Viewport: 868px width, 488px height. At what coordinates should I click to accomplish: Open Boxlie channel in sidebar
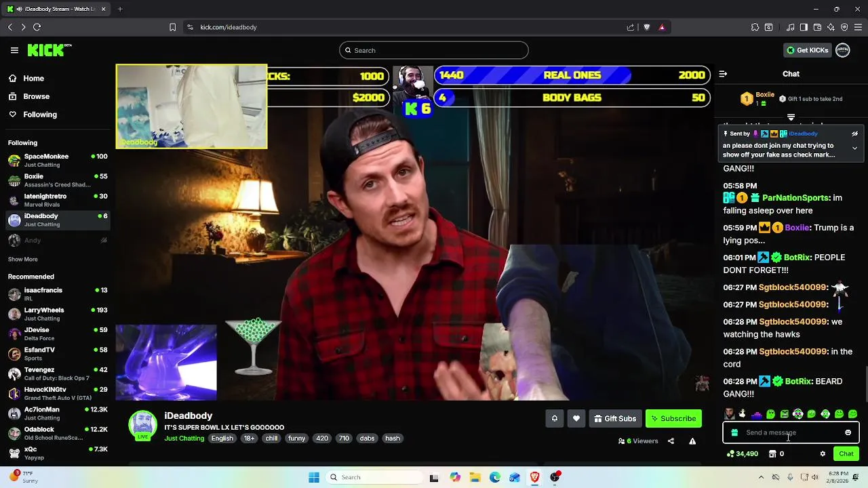click(x=58, y=180)
